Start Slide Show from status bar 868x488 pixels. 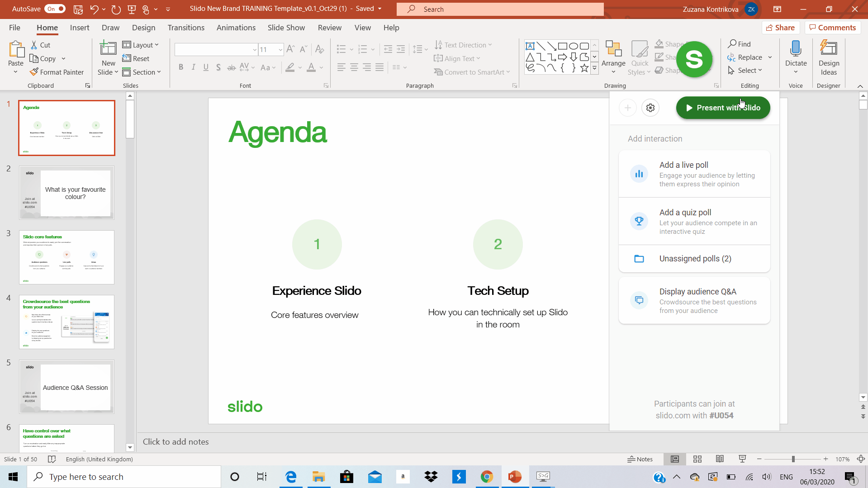pos(742,459)
